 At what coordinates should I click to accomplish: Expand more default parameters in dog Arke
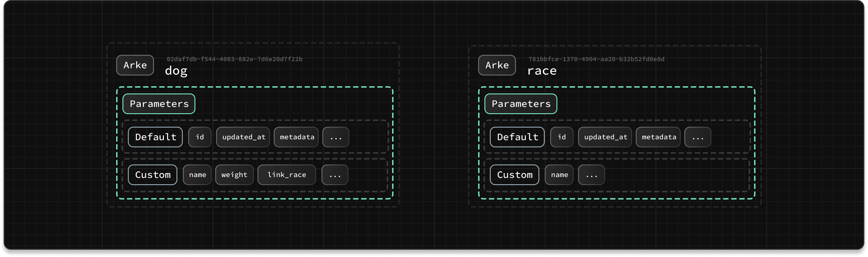tap(336, 137)
